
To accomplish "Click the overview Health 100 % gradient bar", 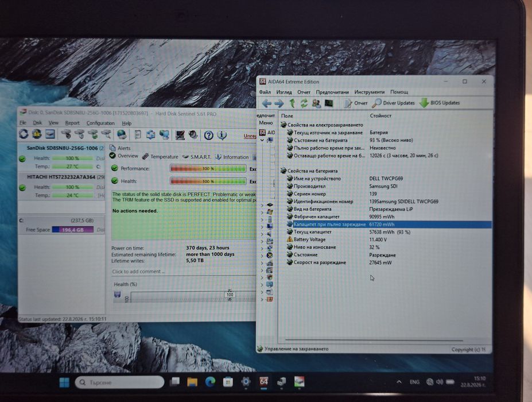I will coord(208,181).
